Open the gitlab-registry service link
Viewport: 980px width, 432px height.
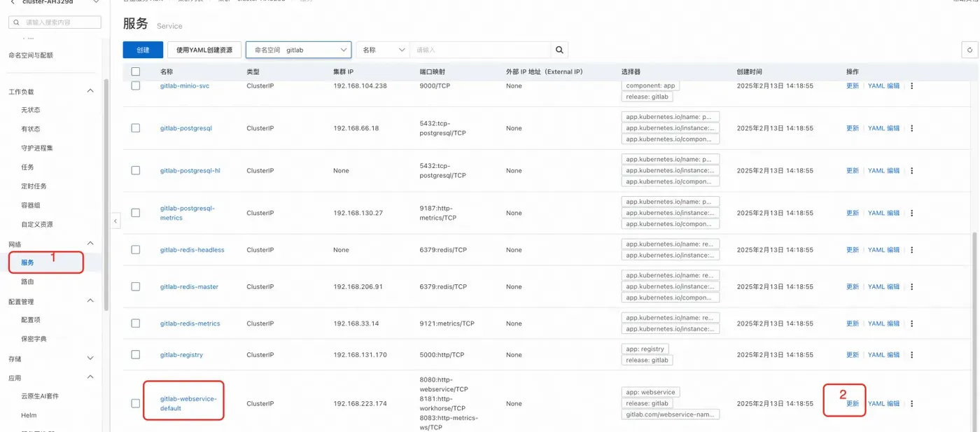pos(181,354)
